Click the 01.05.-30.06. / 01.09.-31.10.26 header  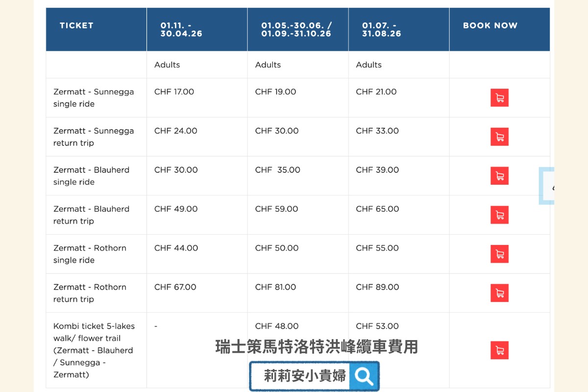pyautogui.click(x=296, y=29)
